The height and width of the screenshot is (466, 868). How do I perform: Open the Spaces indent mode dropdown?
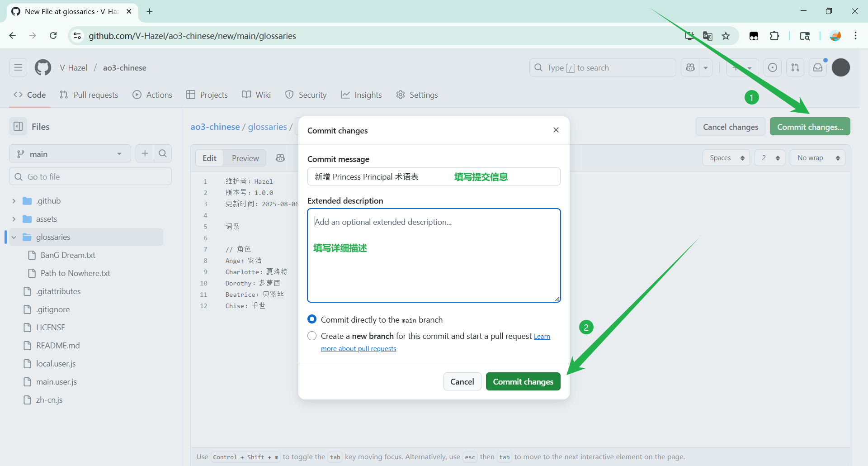click(726, 158)
